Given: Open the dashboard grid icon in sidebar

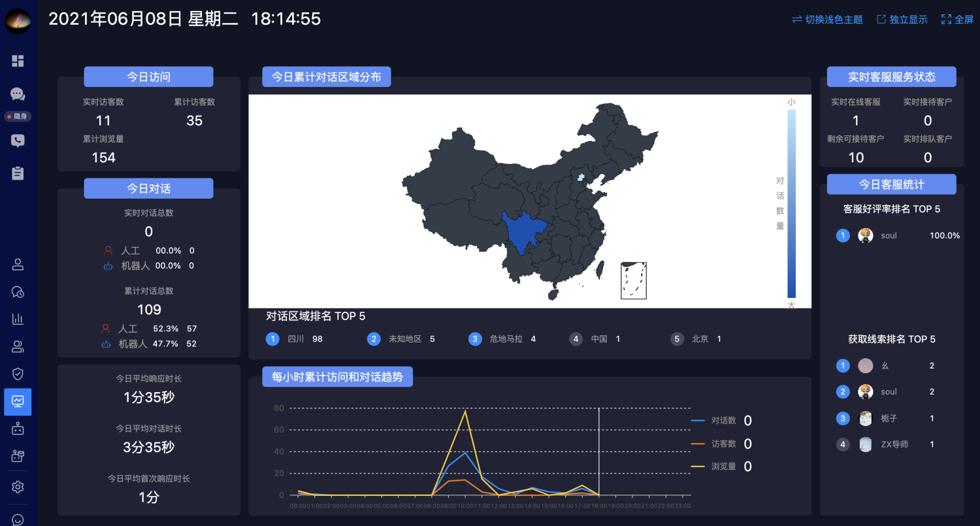Looking at the screenshot, I should tap(18, 61).
